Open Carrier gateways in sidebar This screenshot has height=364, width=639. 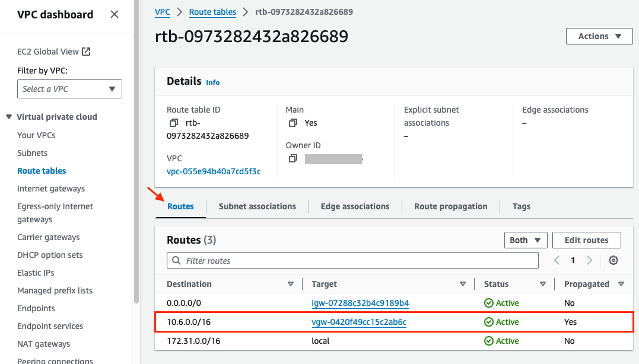point(49,237)
